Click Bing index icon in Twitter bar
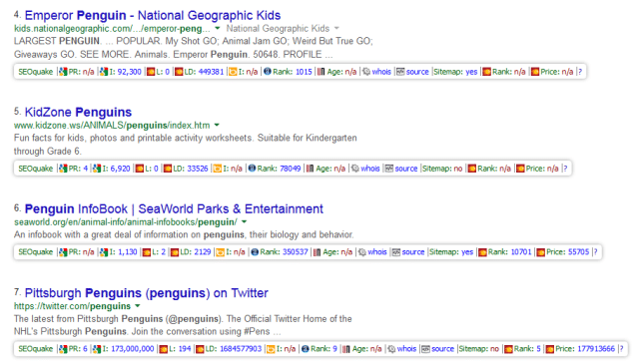639x364 pixels. click(x=271, y=349)
